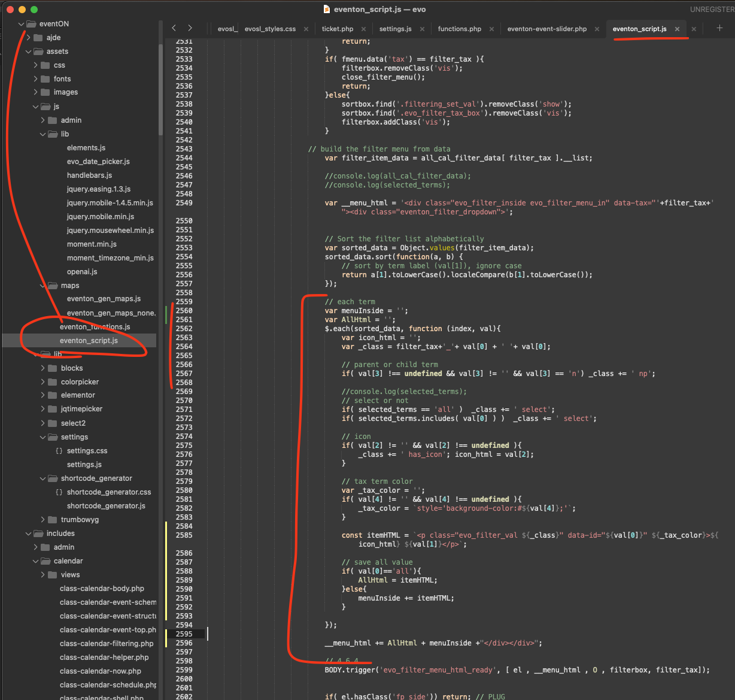The image size is (735, 700).
Task: Expand the css folder arrow
Action: click(x=36, y=65)
